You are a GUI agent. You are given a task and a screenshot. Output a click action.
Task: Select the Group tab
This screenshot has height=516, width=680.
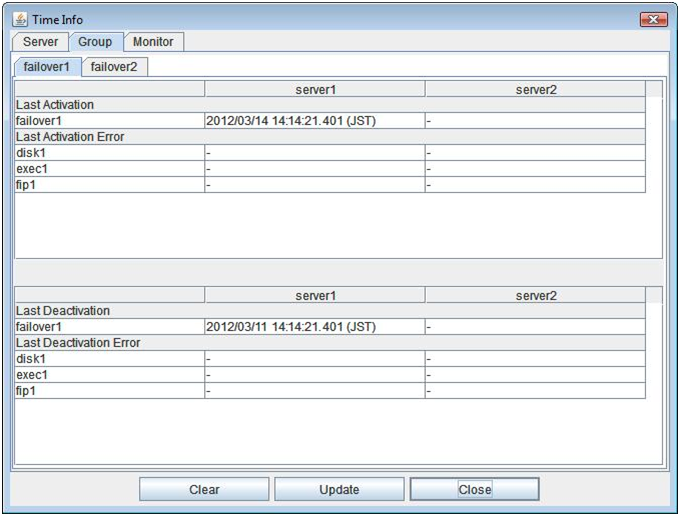pos(95,42)
